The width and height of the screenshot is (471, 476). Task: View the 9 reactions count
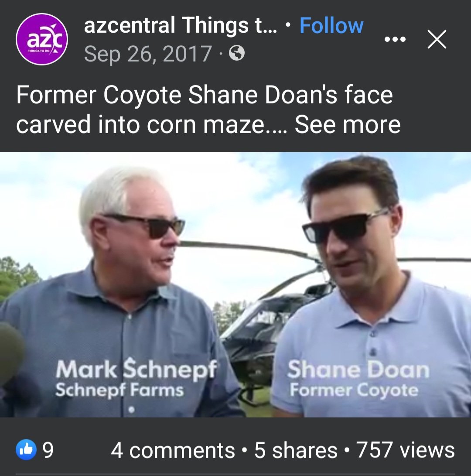(x=48, y=450)
